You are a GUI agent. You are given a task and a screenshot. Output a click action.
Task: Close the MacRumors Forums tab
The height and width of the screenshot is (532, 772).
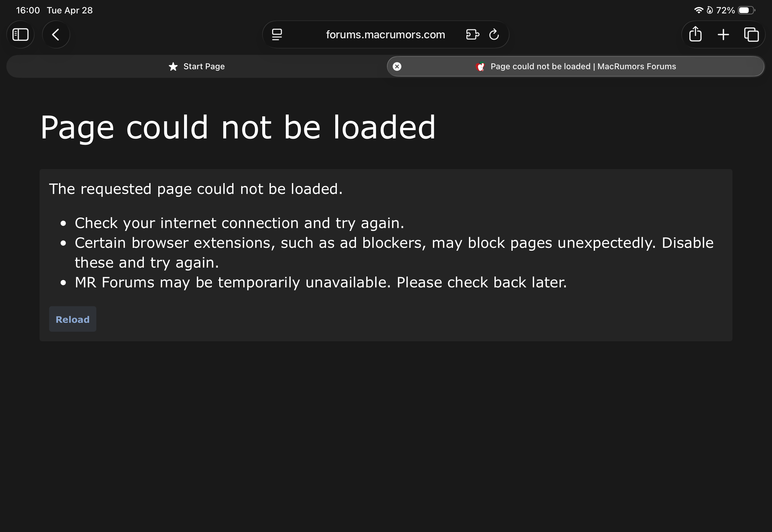pos(397,66)
